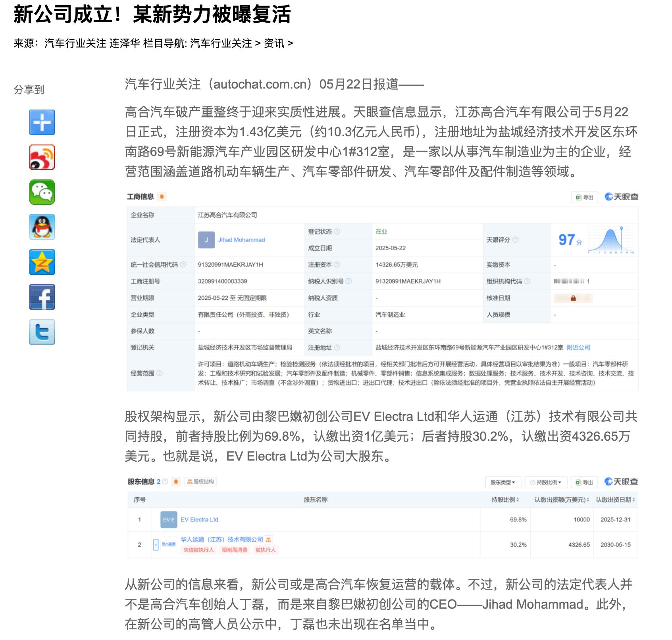Click the 97分 score chart
Image resolution: width=672 pixels, height=640 pixels.
[611, 240]
